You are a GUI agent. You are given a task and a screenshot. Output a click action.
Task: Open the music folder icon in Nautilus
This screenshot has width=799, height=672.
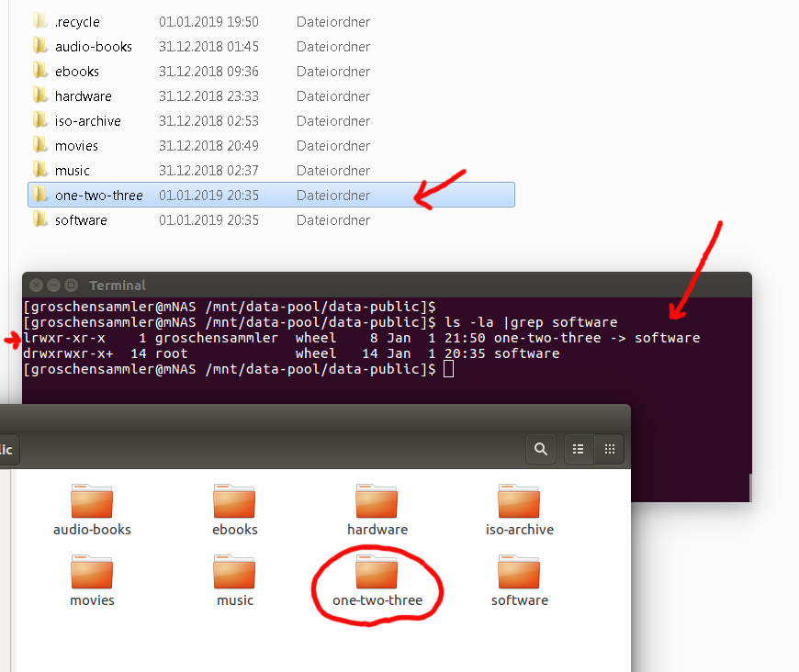pyautogui.click(x=234, y=572)
